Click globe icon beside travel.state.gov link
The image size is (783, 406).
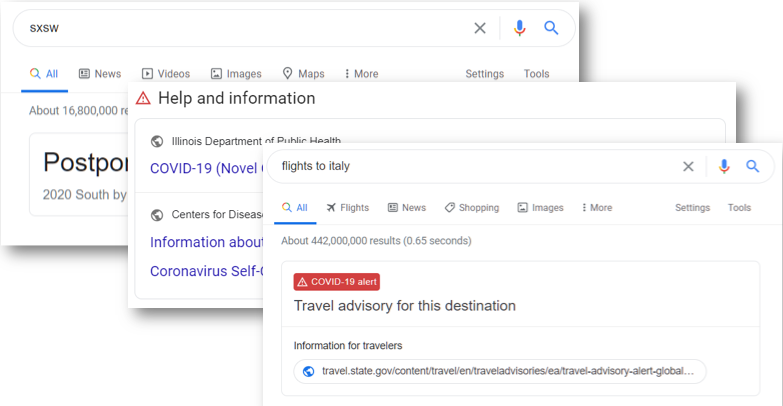(x=309, y=372)
